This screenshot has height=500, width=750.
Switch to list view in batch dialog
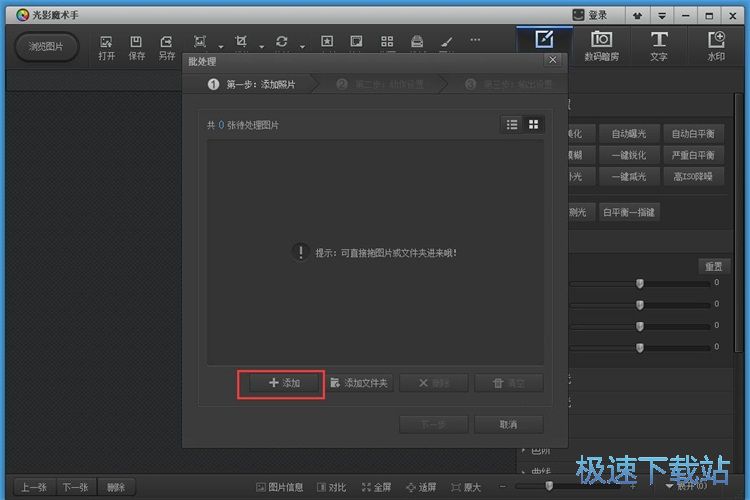click(512, 124)
